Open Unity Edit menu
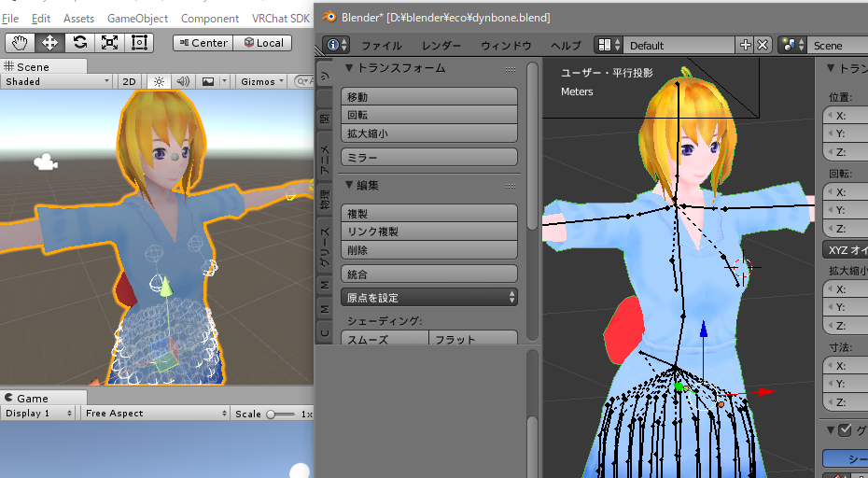Image resolution: width=868 pixels, height=478 pixels. 41,19
